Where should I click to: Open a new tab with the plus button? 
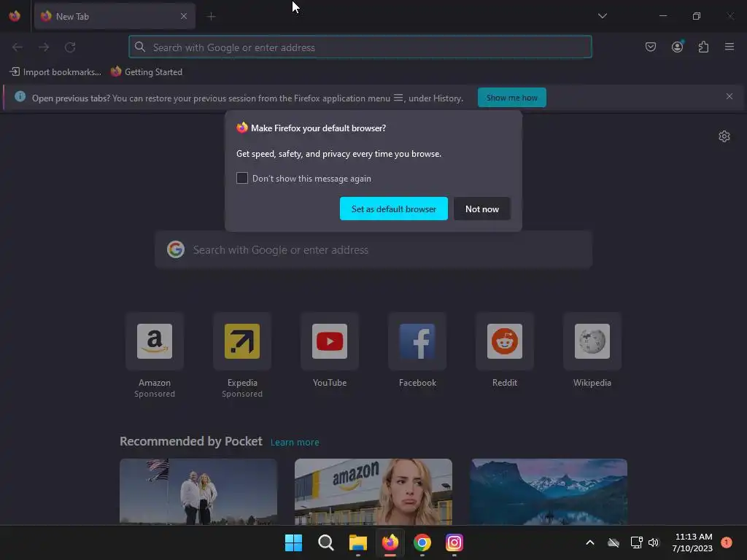(212, 17)
